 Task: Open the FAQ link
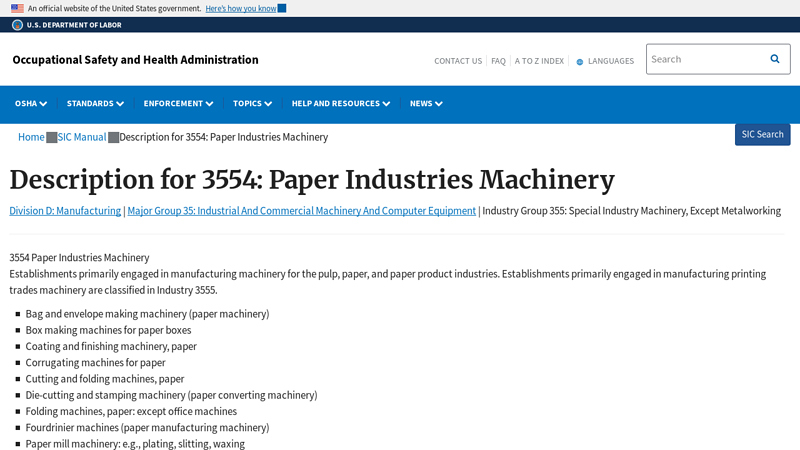pyautogui.click(x=498, y=61)
